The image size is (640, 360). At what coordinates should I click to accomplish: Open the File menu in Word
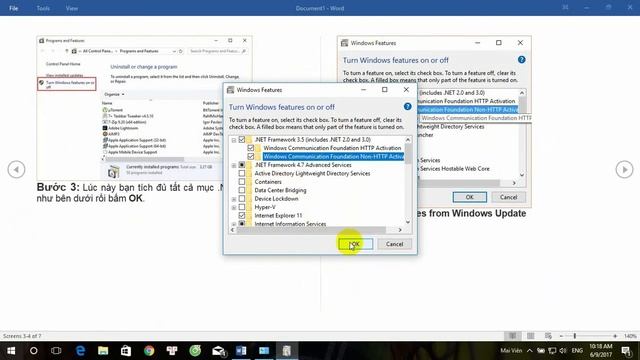(13, 8)
